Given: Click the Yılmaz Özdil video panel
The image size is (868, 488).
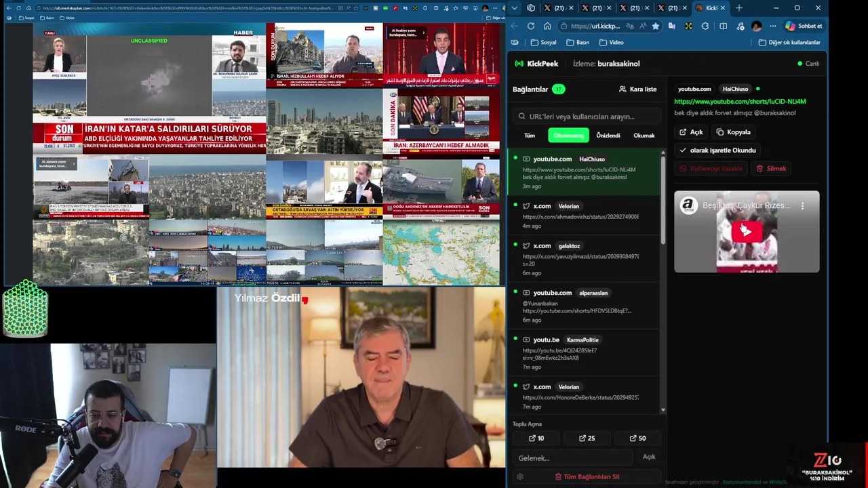Looking at the screenshot, I should pyautogui.click(x=361, y=377).
